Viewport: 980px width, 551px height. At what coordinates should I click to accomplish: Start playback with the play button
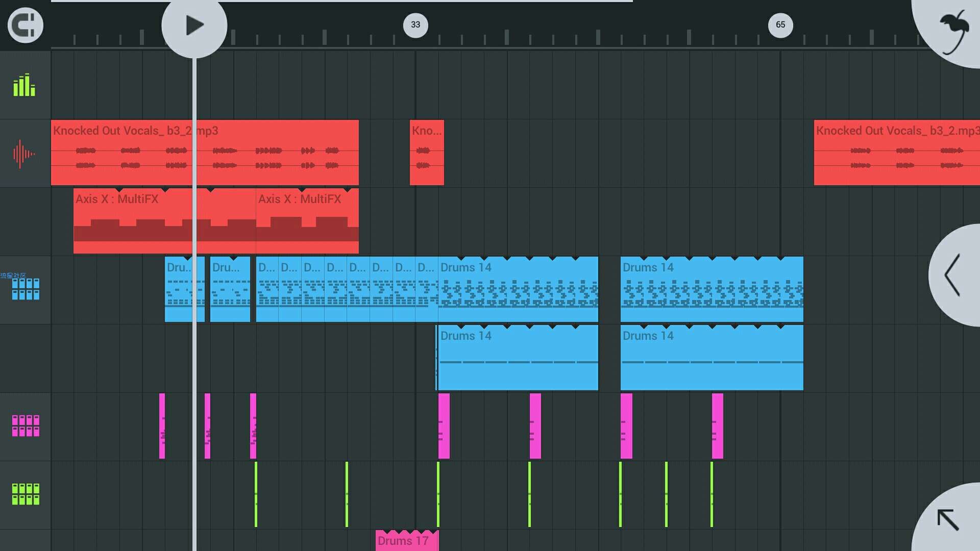pyautogui.click(x=194, y=25)
